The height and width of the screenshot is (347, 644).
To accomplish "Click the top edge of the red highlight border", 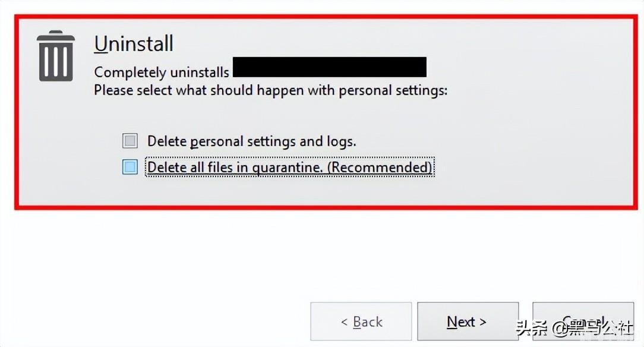I will pyautogui.click(x=321, y=17).
